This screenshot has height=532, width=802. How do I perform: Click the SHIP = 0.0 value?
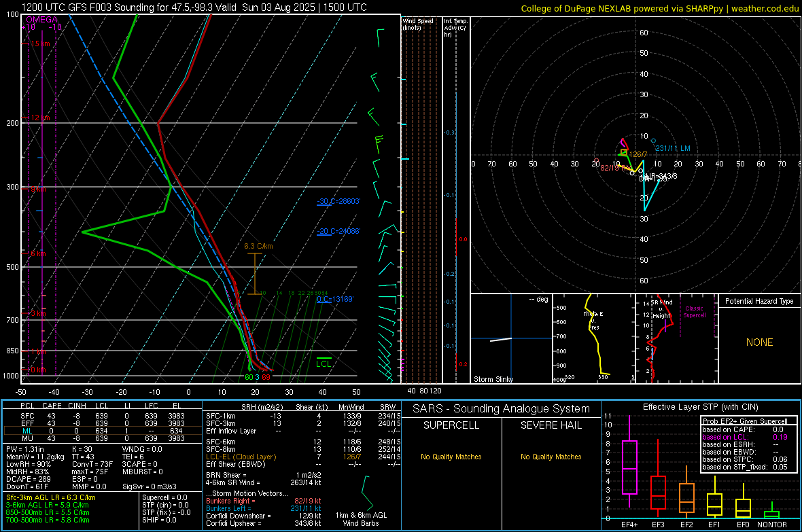160,520
